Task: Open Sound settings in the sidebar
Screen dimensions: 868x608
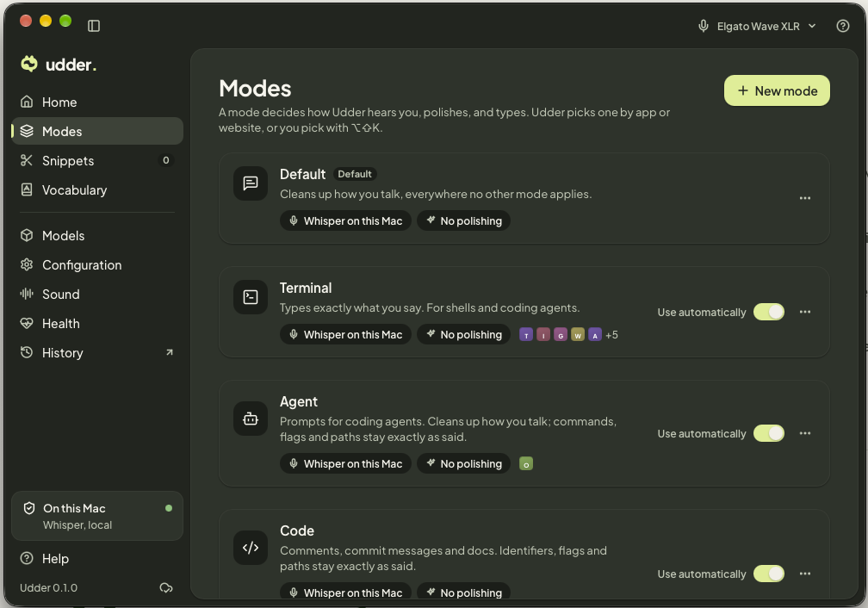Action: 97,294
